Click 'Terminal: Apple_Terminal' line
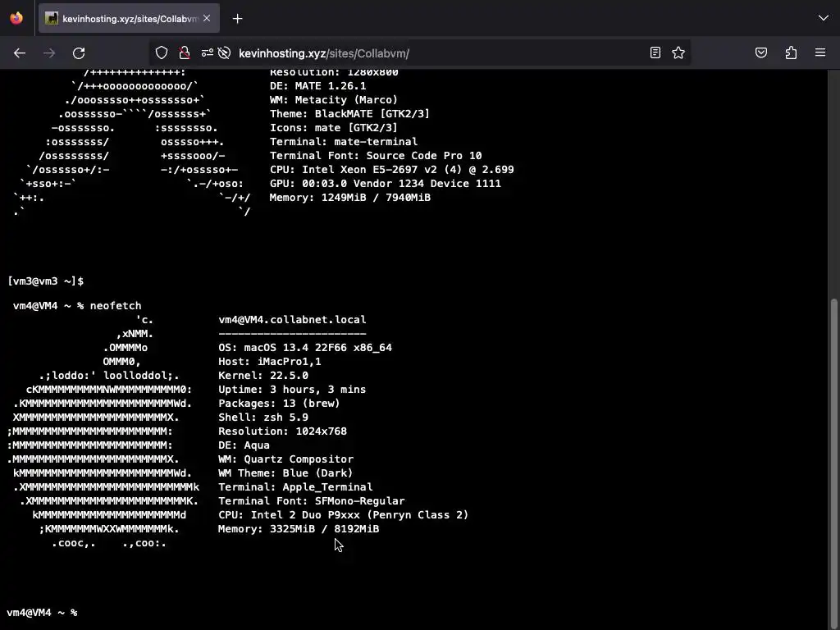 (295, 487)
